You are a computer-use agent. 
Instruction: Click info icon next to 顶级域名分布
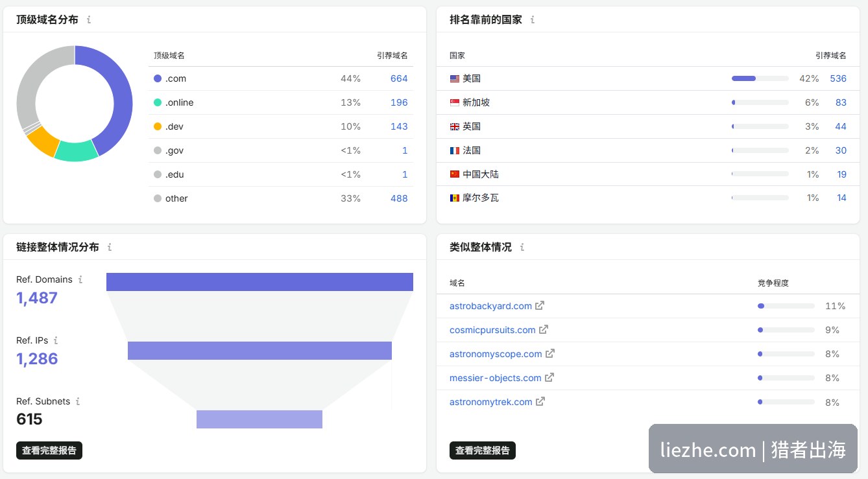89,20
